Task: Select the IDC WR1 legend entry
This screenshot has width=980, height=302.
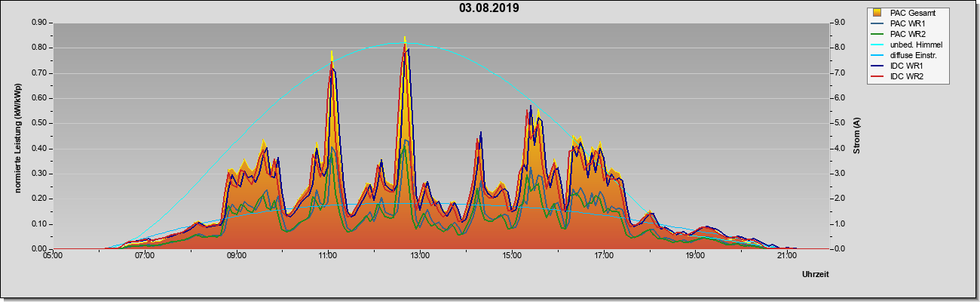Action: 907,66
